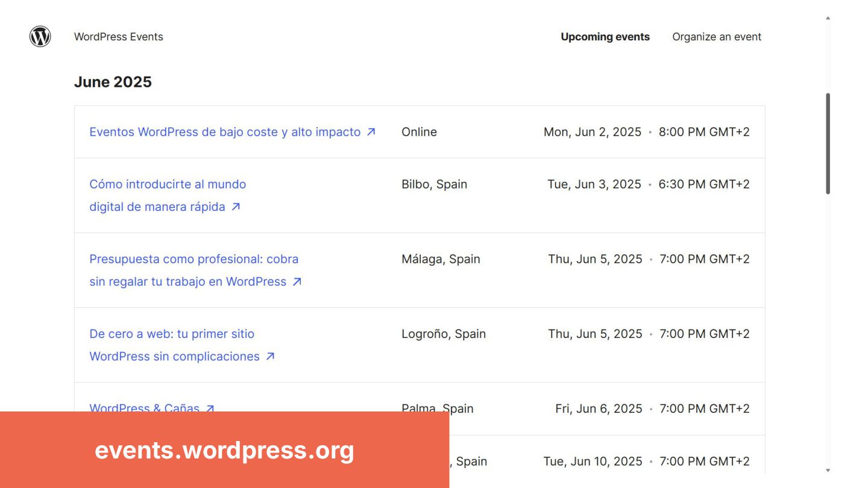Select the Upcoming events menu item

(x=605, y=37)
